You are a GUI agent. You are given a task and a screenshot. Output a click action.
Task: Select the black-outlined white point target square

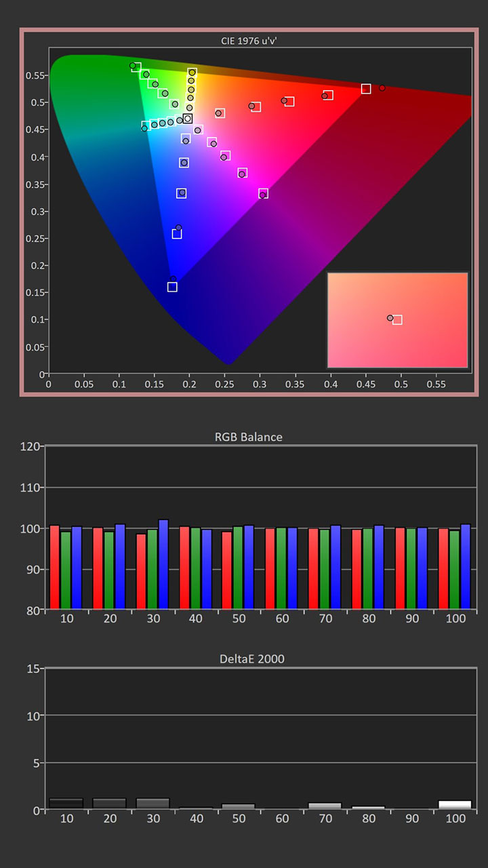188,119
